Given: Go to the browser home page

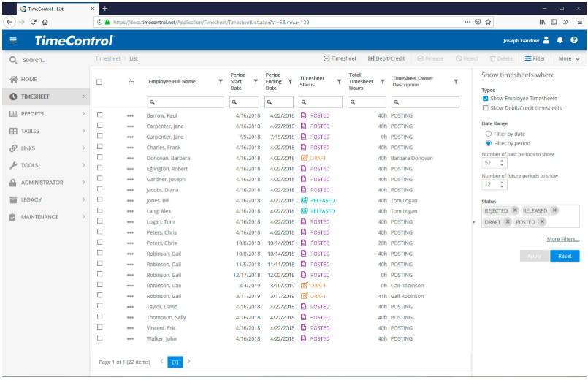Looking at the screenshot, I should pos(45,22).
